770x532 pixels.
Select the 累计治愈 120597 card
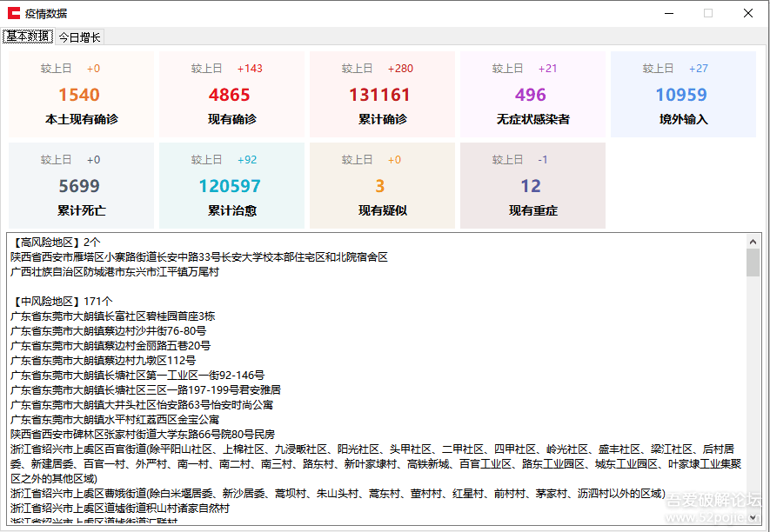click(x=231, y=185)
